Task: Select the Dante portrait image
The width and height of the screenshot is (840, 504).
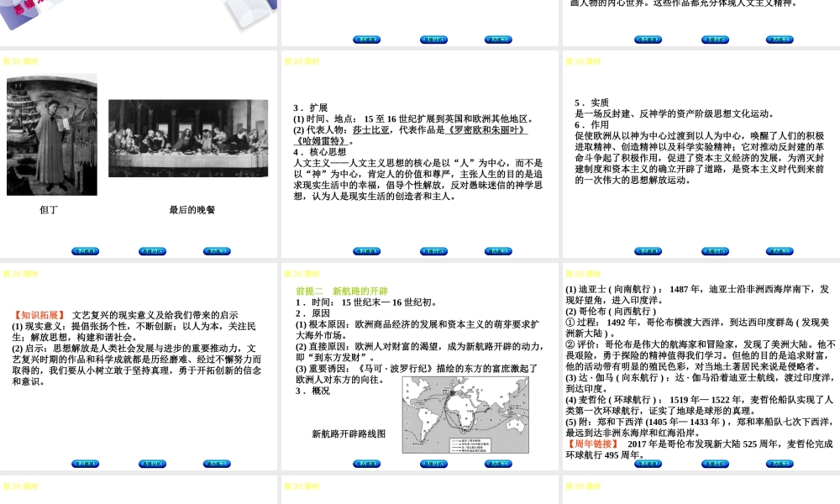Action: [x=52, y=134]
